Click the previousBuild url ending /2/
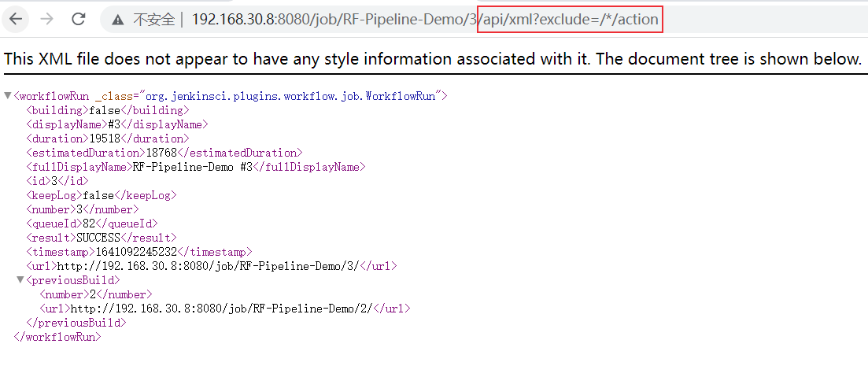Screen dimensions: 868x377 [x=225, y=309]
